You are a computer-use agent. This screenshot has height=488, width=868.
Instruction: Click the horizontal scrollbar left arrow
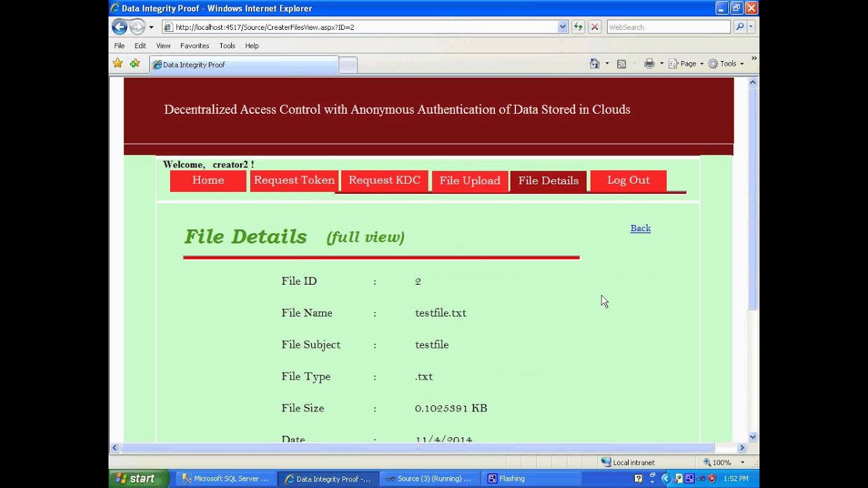115,448
